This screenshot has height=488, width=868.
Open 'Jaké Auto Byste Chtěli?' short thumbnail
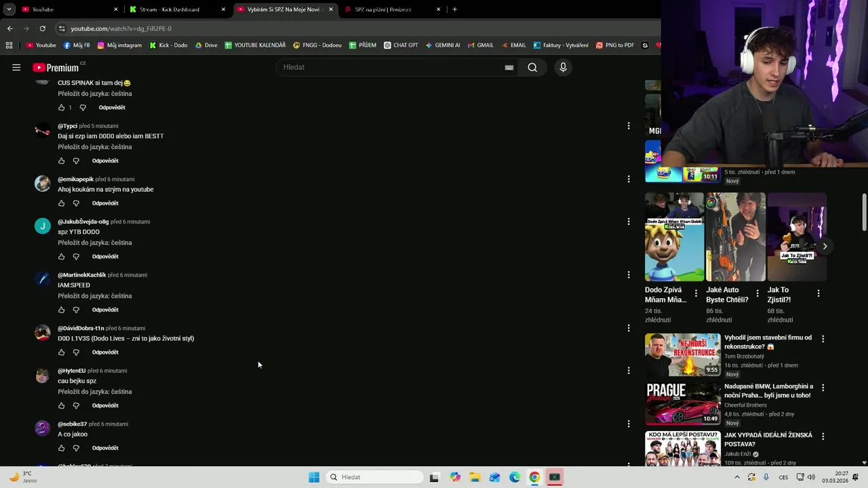[x=736, y=237]
